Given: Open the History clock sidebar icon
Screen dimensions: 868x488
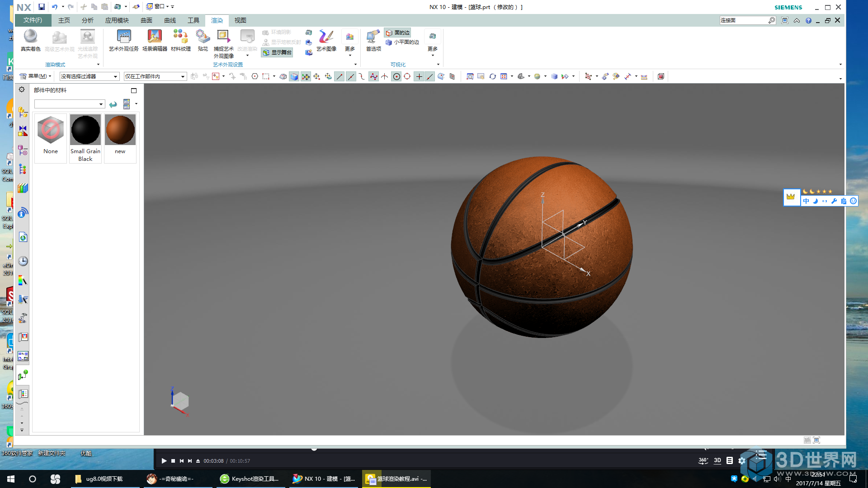Looking at the screenshot, I should point(23,261).
